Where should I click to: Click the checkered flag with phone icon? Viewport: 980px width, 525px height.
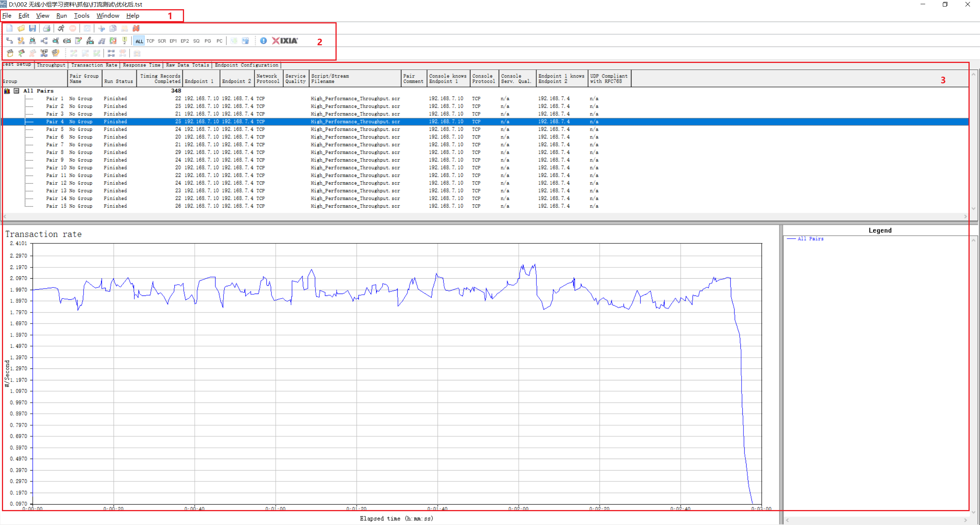coord(56,53)
